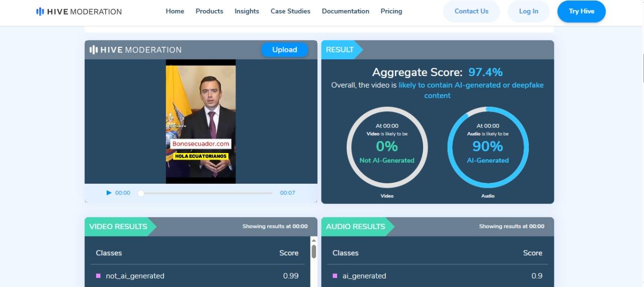Click the Try Hive button
Viewport: 644px width, 287px height.
[581, 12]
